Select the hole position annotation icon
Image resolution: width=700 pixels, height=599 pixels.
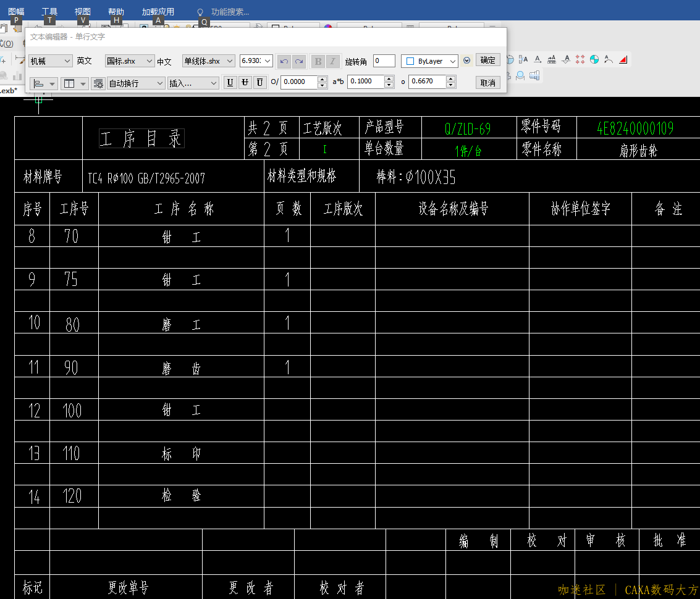tap(580, 59)
